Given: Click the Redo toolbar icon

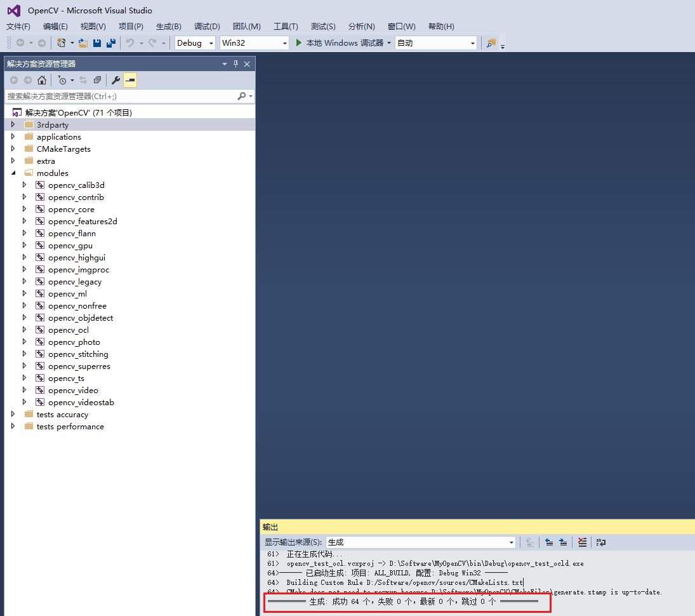Looking at the screenshot, I should [x=152, y=43].
